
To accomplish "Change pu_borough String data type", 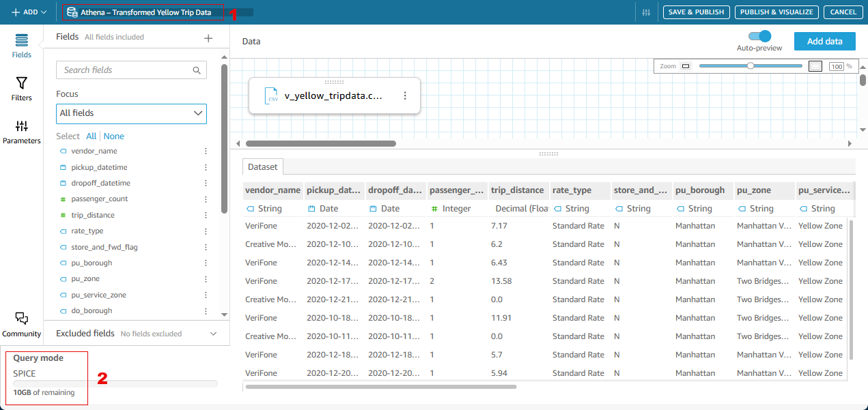I will (x=694, y=209).
